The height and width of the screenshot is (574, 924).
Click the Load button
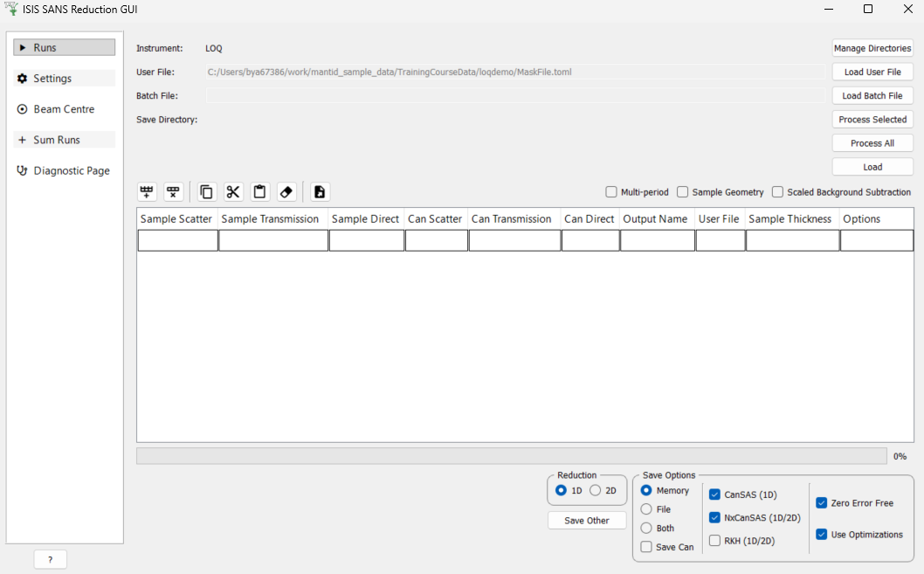(872, 167)
